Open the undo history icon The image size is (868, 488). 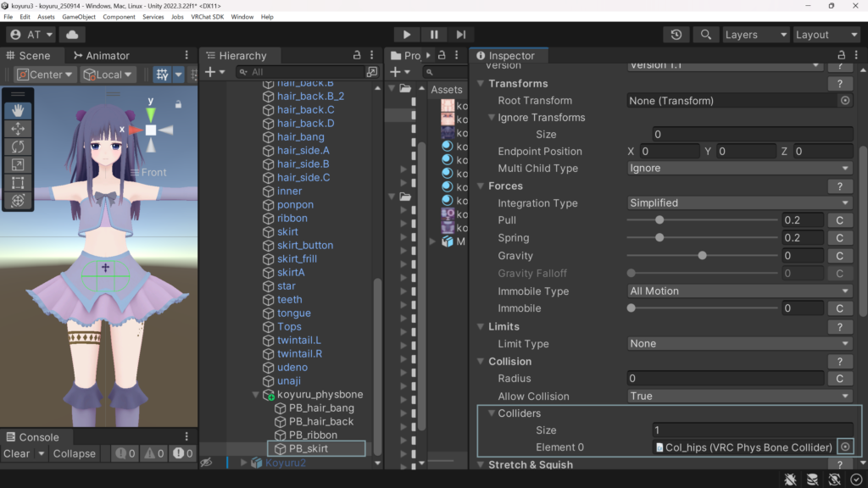(x=676, y=35)
